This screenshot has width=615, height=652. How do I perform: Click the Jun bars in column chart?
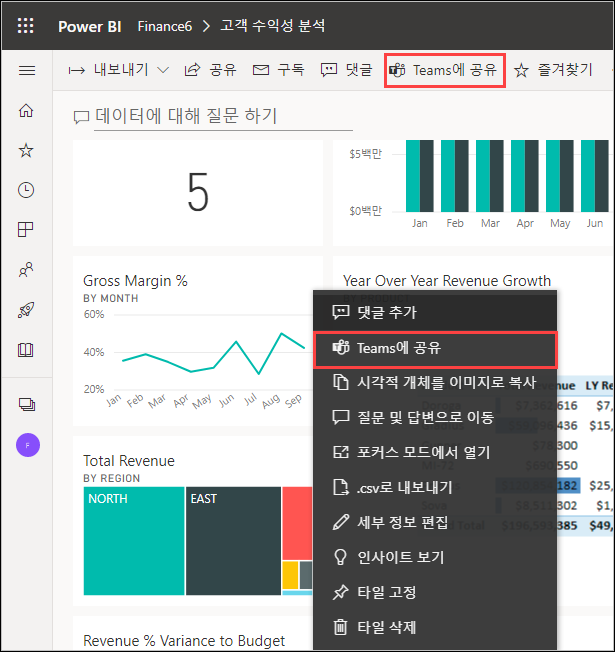pyautogui.click(x=595, y=176)
